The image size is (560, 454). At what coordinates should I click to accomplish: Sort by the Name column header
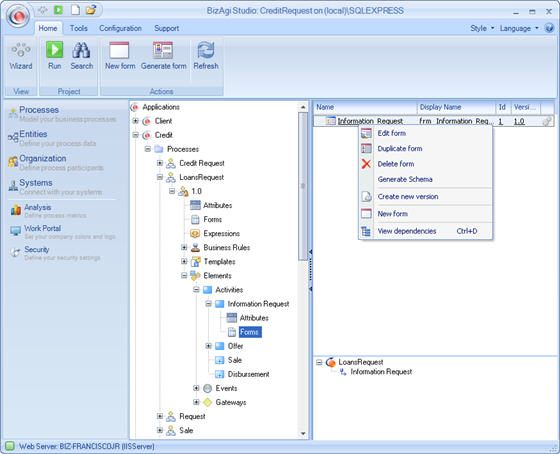tap(365, 107)
